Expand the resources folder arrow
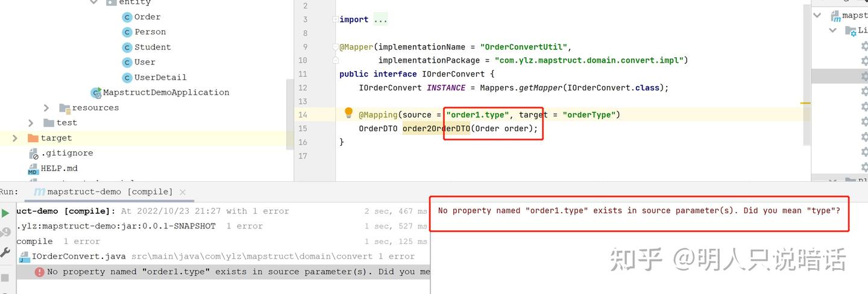The width and height of the screenshot is (868, 294). click(47, 107)
